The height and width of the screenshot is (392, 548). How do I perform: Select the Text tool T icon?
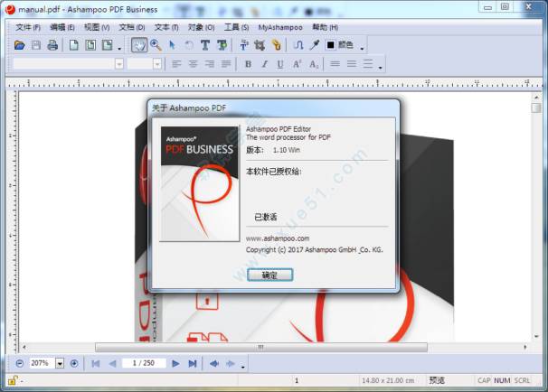point(205,45)
